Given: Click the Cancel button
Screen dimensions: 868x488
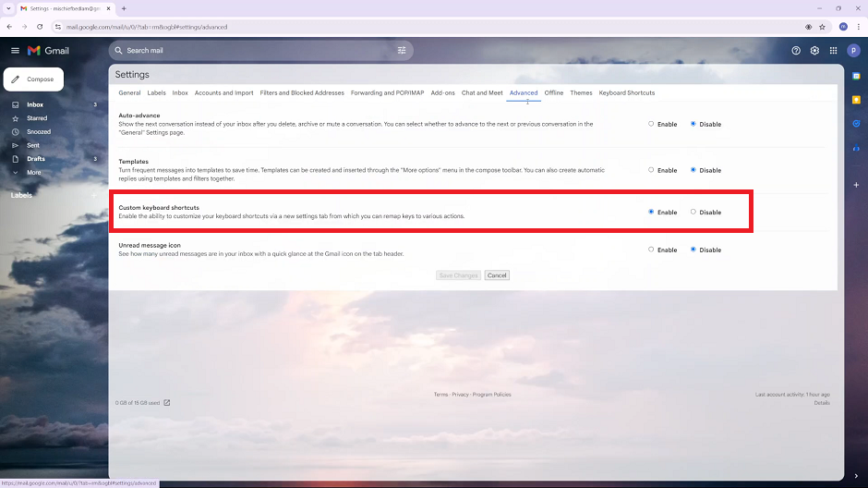Looking at the screenshot, I should (497, 275).
